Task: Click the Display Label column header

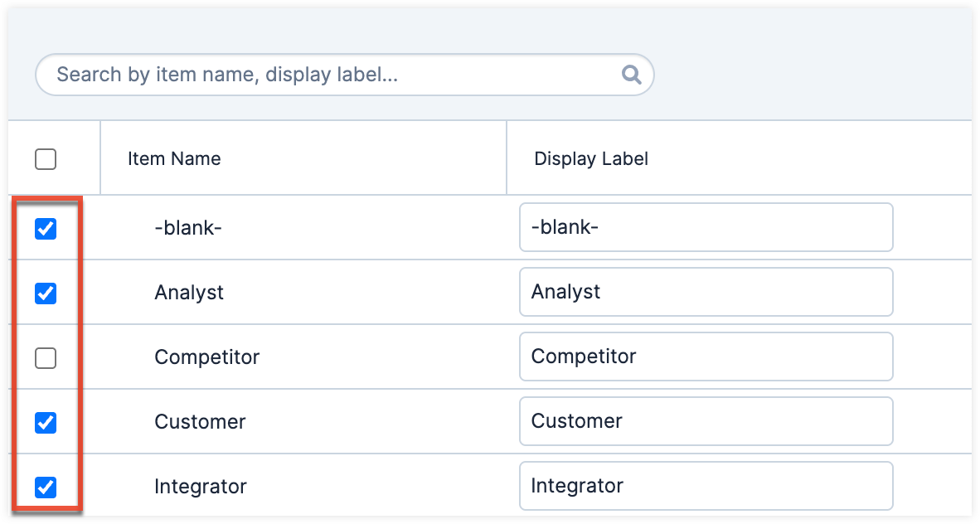Action: 591,158
